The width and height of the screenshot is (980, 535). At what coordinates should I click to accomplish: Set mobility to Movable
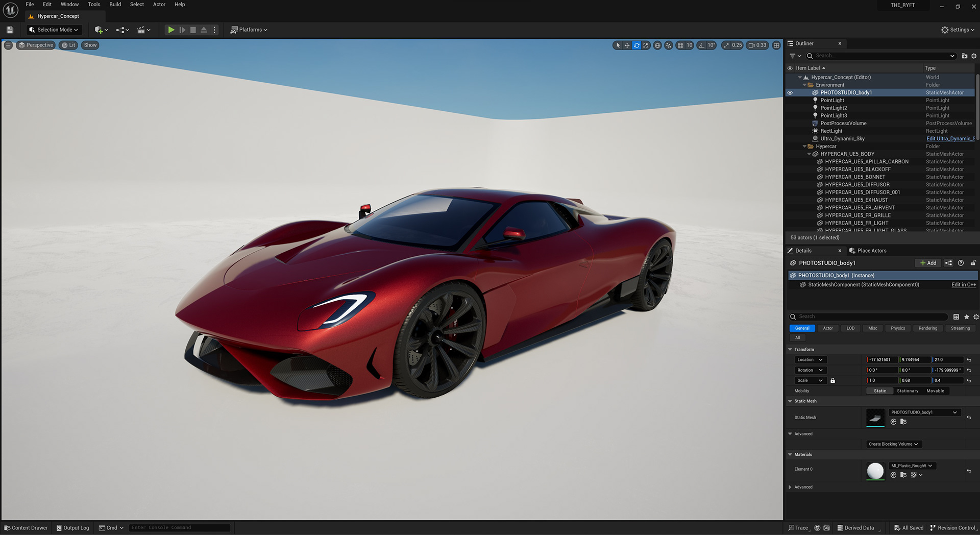(935, 391)
